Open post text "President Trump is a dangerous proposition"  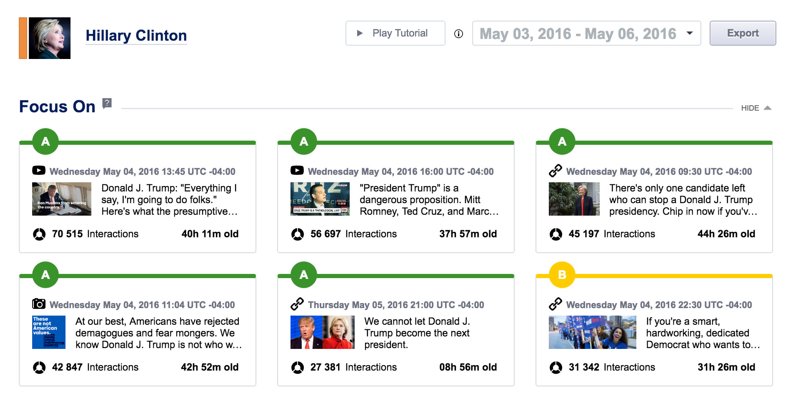(x=429, y=199)
